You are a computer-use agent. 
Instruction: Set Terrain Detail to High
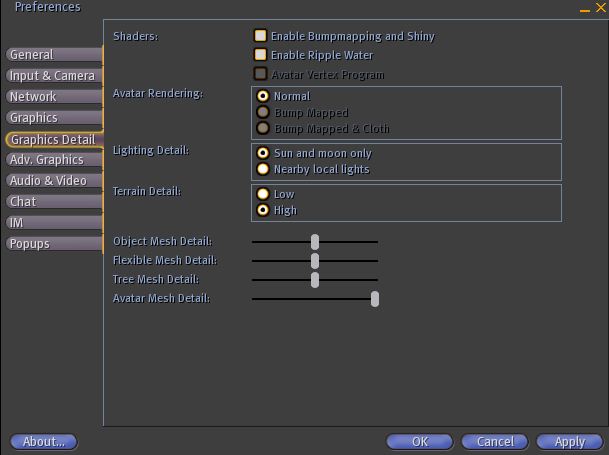(263, 210)
